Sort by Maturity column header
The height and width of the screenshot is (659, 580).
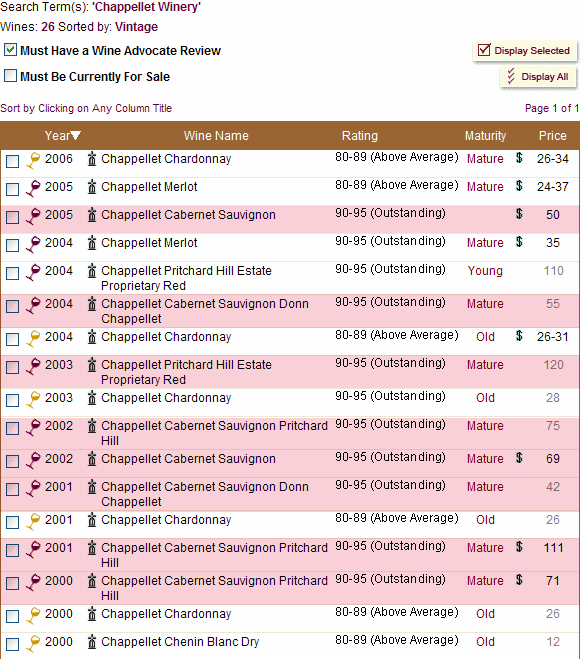click(x=485, y=136)
